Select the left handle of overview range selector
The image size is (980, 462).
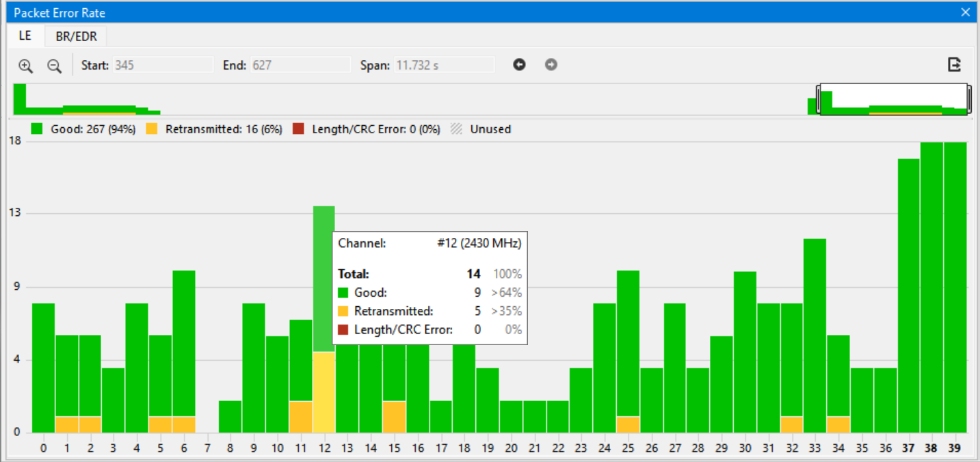[x=819, y=99]
